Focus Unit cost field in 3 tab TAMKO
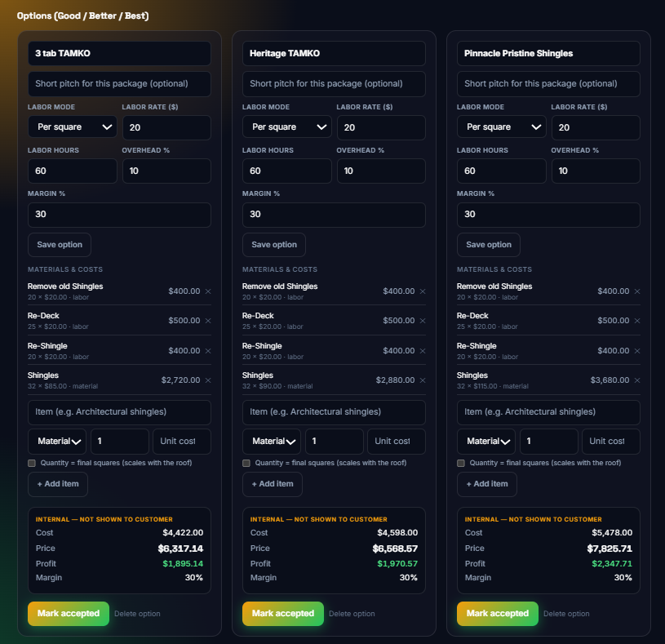This screenshot has width=665, height=644. click(182, 442)
